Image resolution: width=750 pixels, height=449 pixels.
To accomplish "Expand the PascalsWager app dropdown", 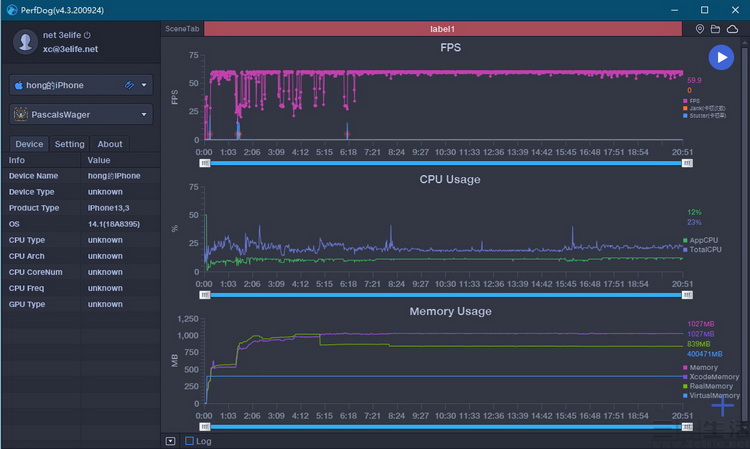I will point(144,115).
